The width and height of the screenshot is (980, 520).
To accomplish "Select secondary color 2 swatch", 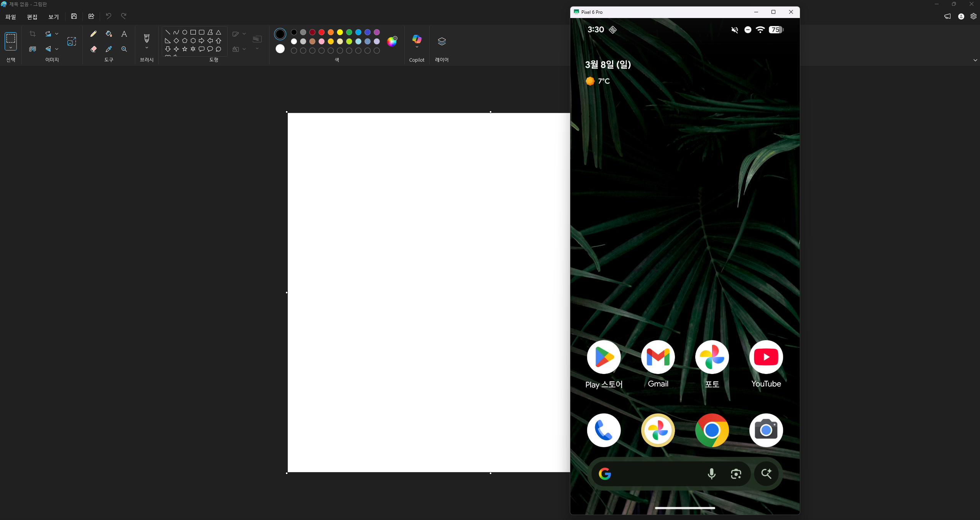I will pos(280,49).
